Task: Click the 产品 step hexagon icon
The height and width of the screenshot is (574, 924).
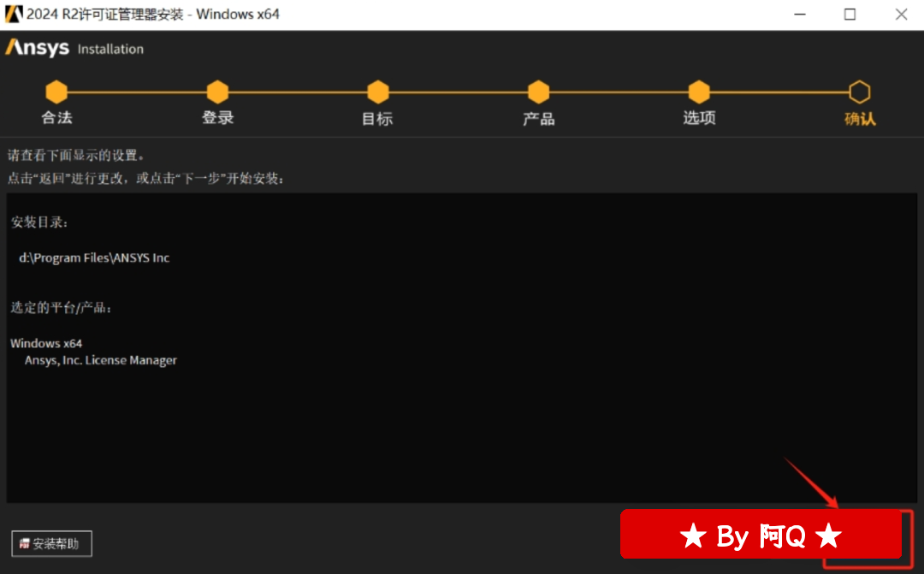Action: tap(539, 92)
